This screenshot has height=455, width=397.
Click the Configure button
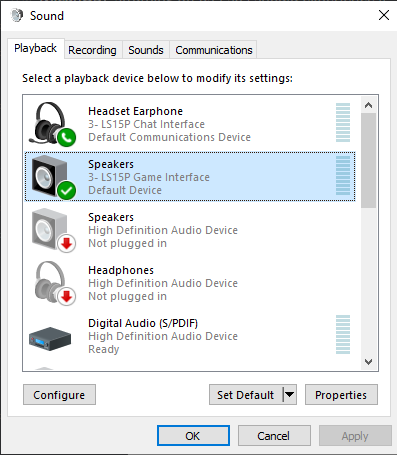coord(59,395)
